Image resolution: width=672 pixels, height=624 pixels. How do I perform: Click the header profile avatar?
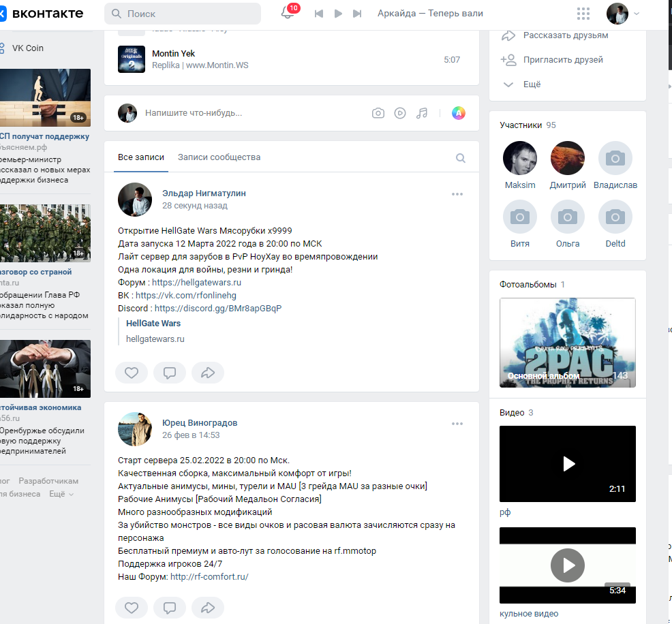click(x=617, y=14)
